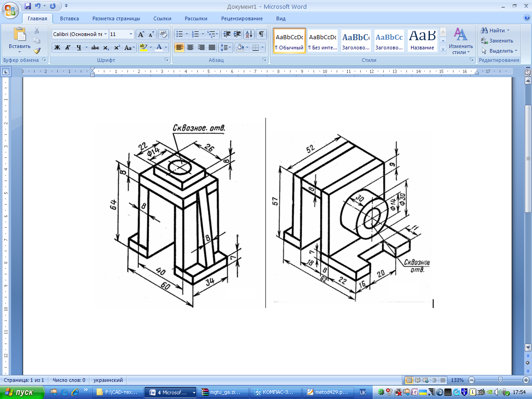Switch to Draft view in status bar
The image size is (532, 399).
point(443,380)
